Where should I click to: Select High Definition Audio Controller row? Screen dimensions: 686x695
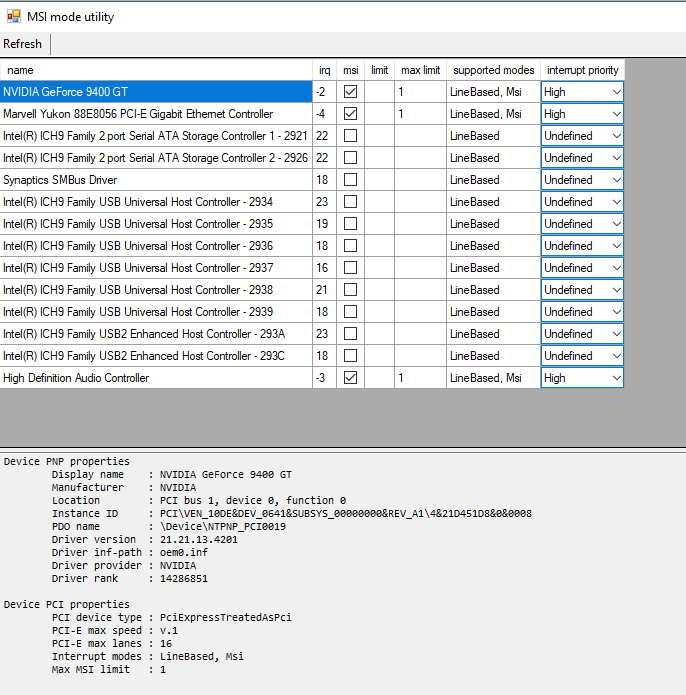pyautogui.click(x=156, y=378)
